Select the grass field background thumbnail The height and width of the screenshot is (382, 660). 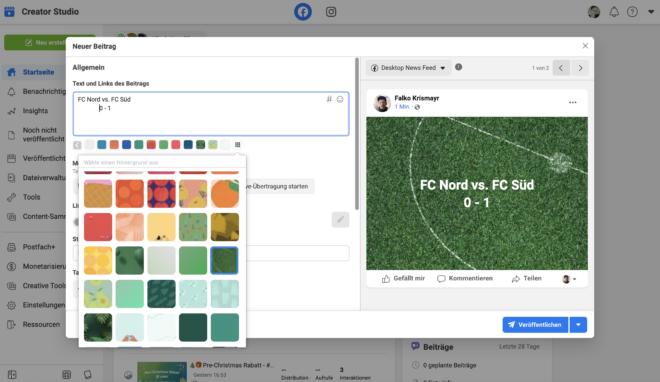click(224, 260)
